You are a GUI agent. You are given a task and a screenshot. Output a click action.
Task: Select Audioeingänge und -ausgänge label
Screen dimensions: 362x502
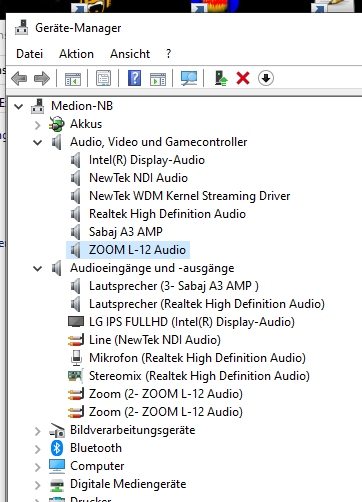tap(152, 268)
